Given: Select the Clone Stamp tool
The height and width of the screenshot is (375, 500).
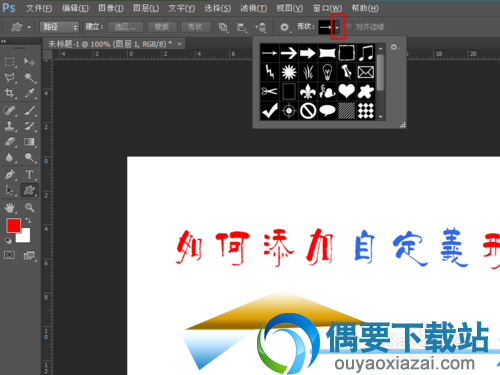Looking at the screenshot, I should coord(9,126).
